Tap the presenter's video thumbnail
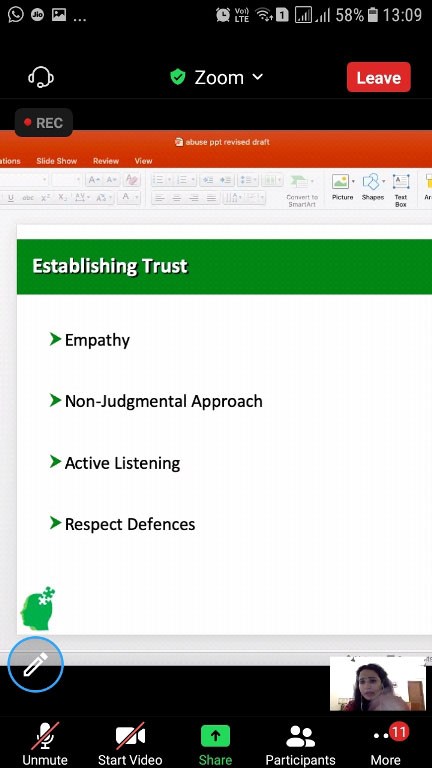This screenshot has height=768, width=432. (x=378, y=684)
